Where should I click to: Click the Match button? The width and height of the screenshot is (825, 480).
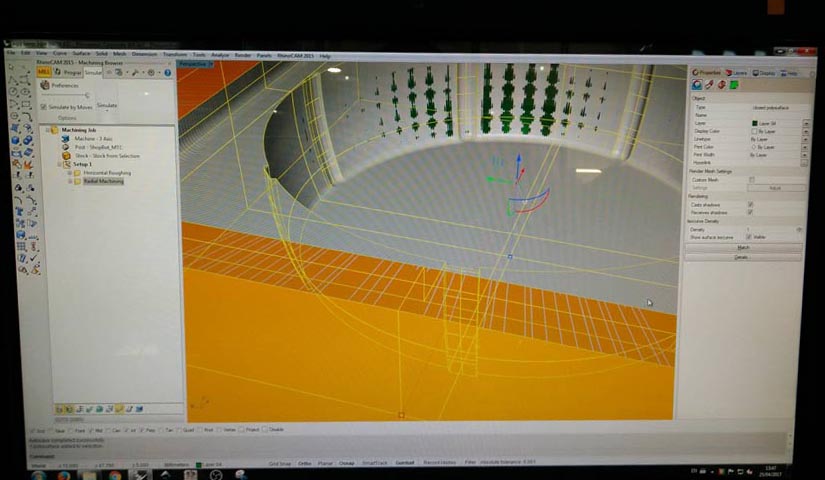click(x=742, y=247)
